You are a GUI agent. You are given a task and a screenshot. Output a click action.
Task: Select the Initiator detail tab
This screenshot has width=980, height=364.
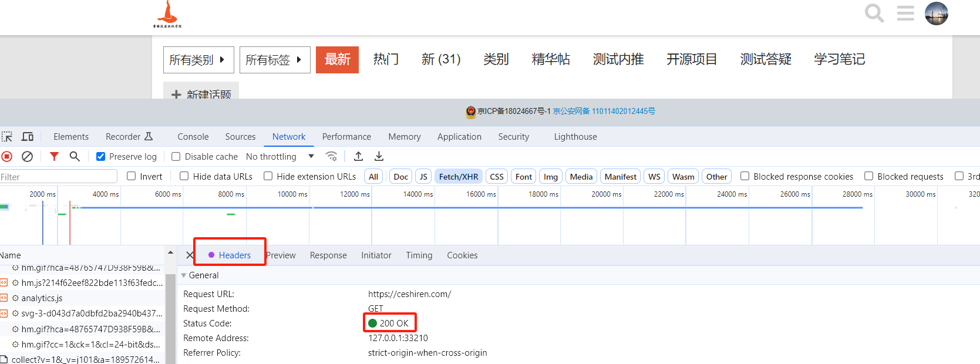[x=376, y=255]
